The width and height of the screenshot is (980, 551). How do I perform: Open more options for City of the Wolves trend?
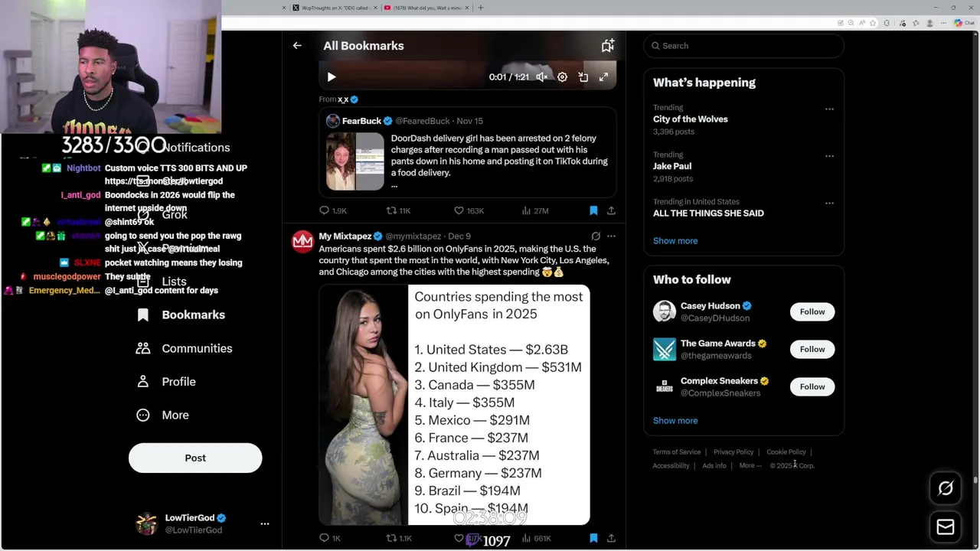point(829,109)
